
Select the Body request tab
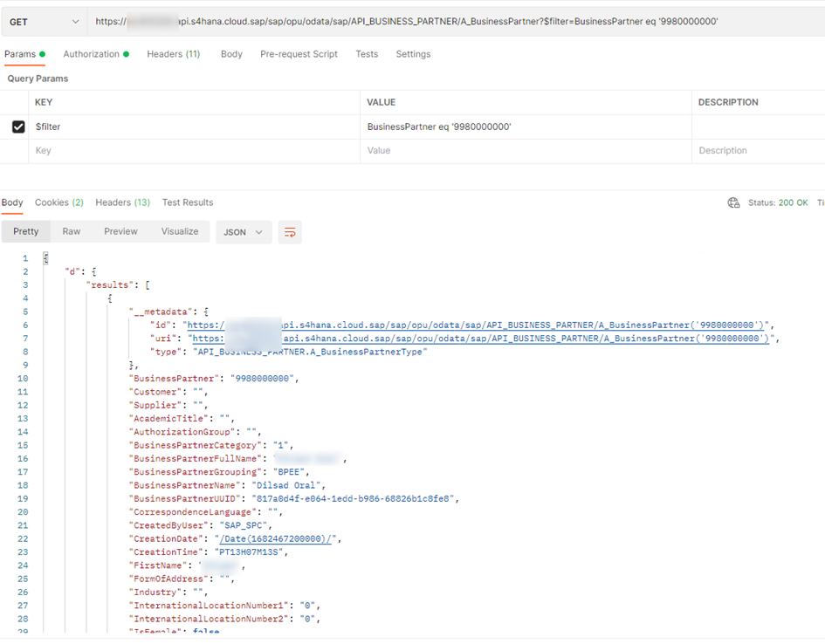[231, 54]
